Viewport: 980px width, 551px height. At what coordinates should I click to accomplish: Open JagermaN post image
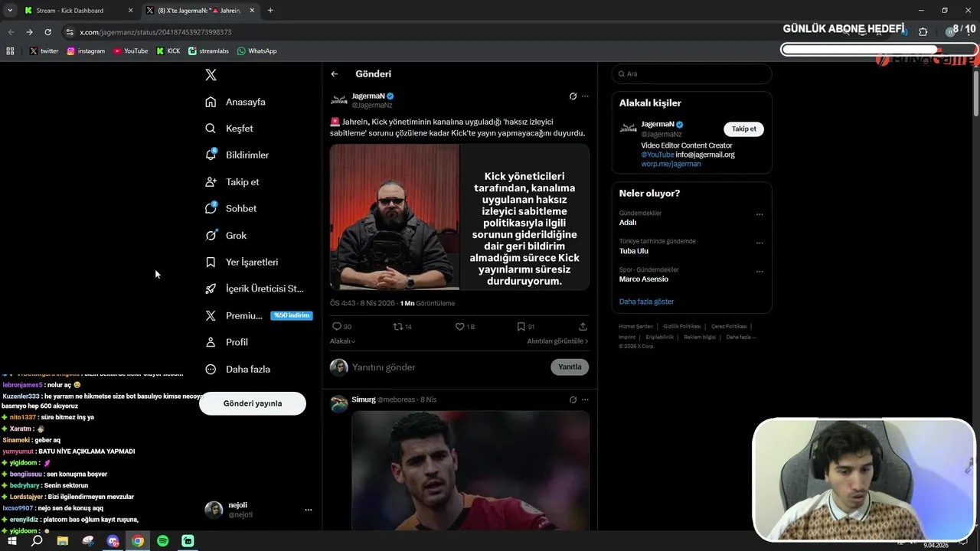[459, 217]
